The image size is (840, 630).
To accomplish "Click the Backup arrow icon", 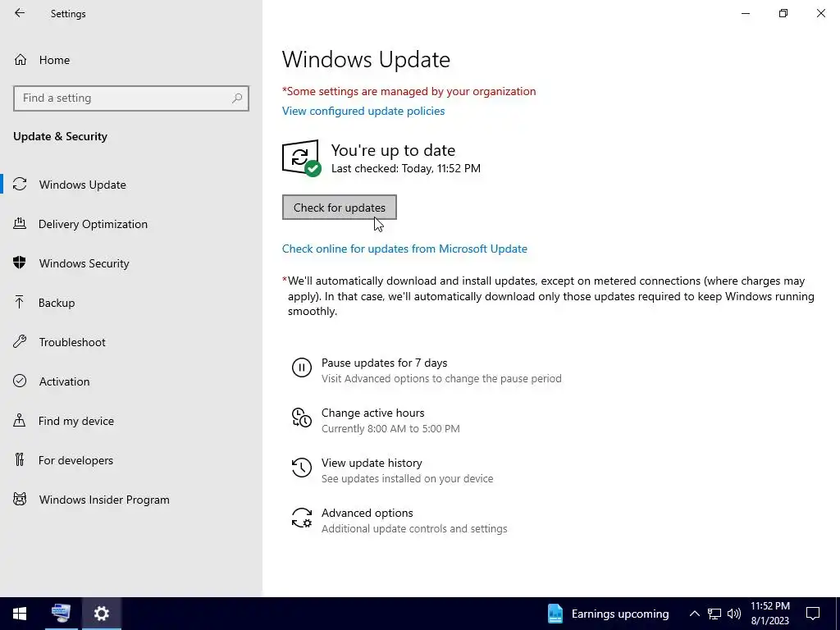I will [20, 302].
